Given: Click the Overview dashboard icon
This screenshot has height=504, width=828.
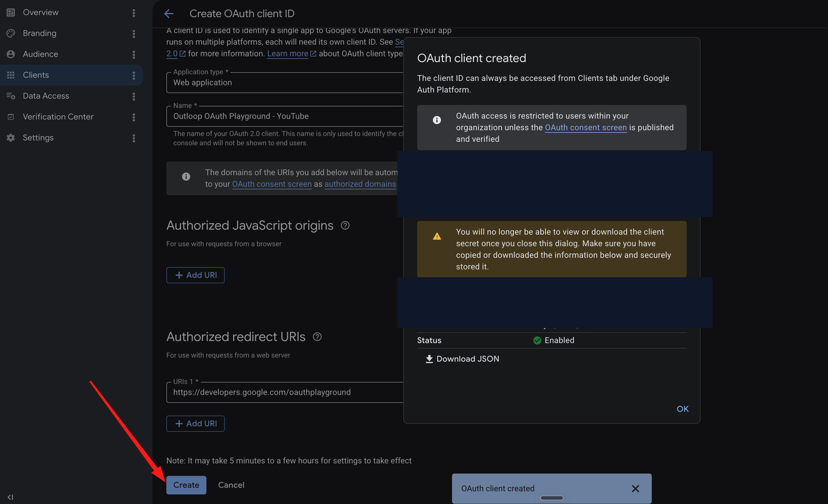Looking at the screenshot, I should click(x=11, y=12).
